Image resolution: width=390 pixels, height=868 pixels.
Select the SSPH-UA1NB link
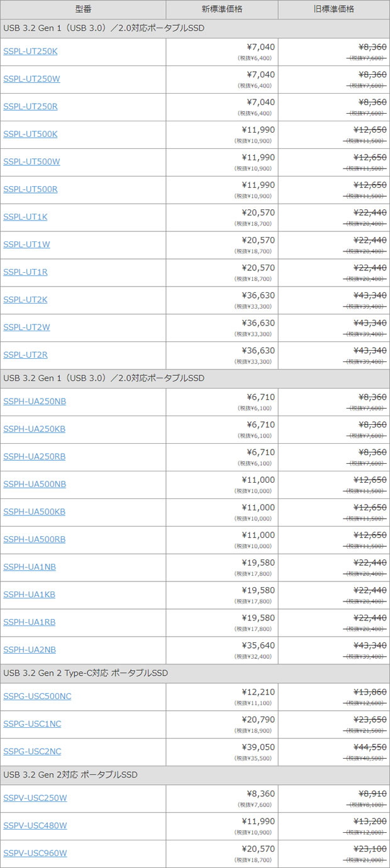coord(30,567)
